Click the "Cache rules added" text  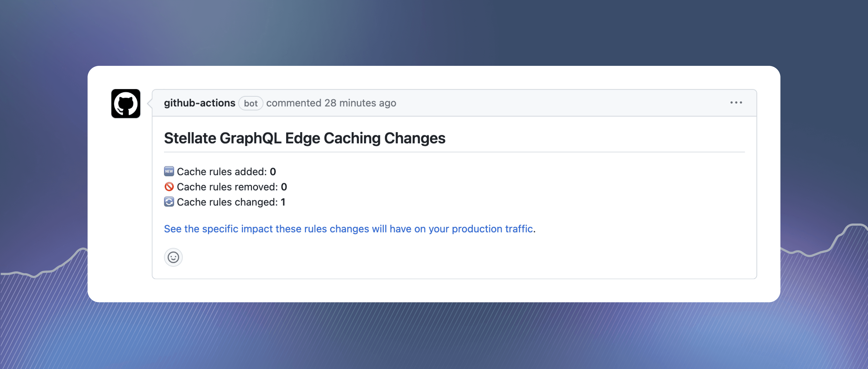click(222, 171)
